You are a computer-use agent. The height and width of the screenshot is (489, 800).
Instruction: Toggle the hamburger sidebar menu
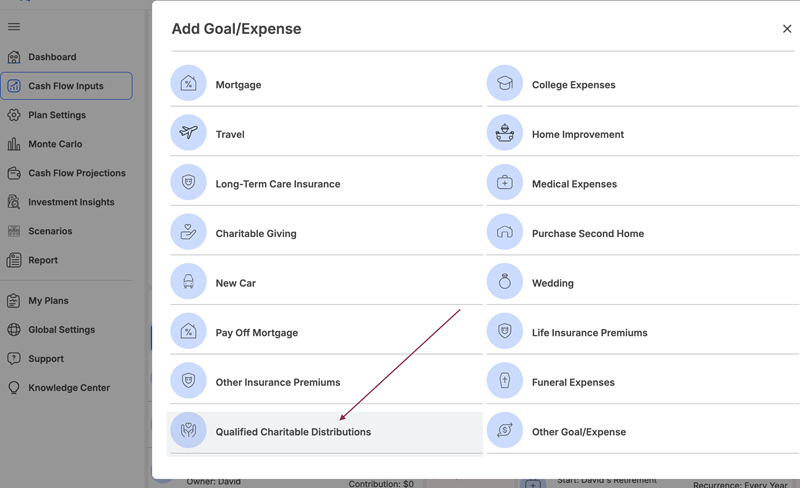click(14, 27)
